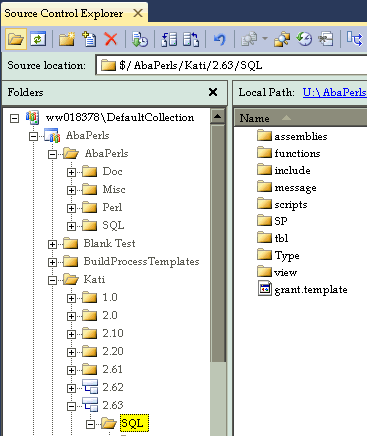This screenshot has height=436, width=367.
Task: Collapse the Kati folder
Action: pos(52,280)
